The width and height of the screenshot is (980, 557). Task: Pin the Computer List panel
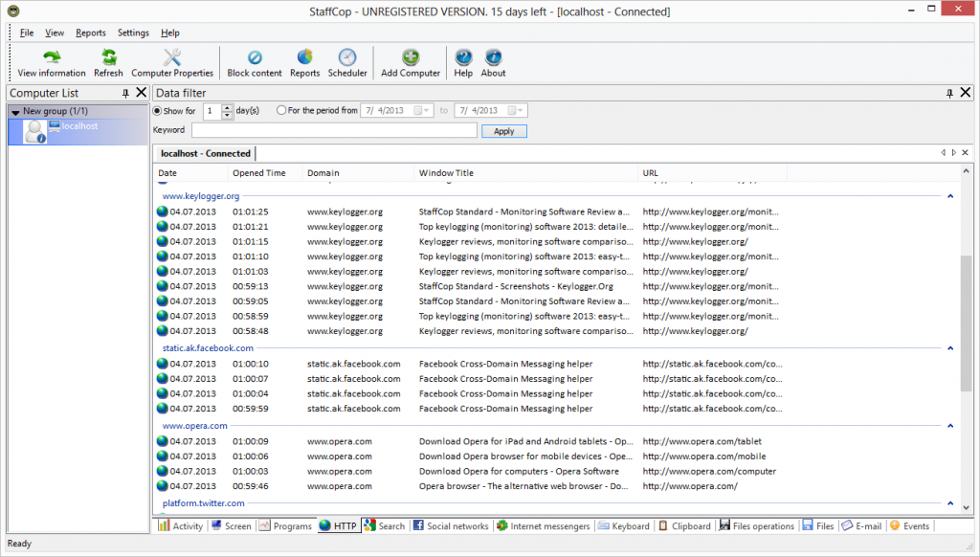pyautogui.click(x=125, y=93)
